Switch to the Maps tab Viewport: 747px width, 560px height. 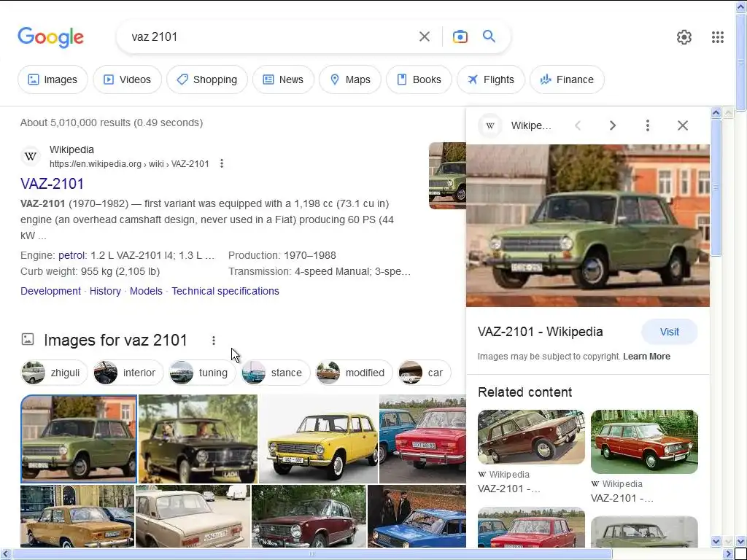click(349, 79)
